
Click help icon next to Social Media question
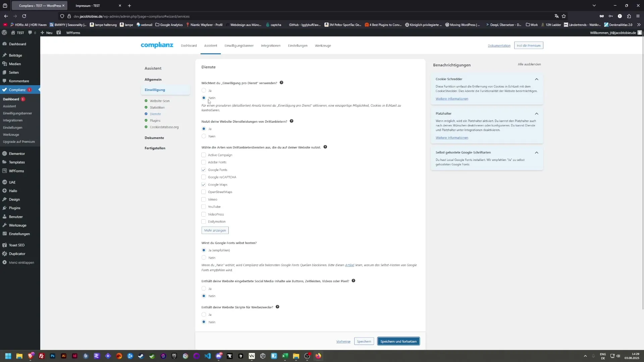click(353, 281)
